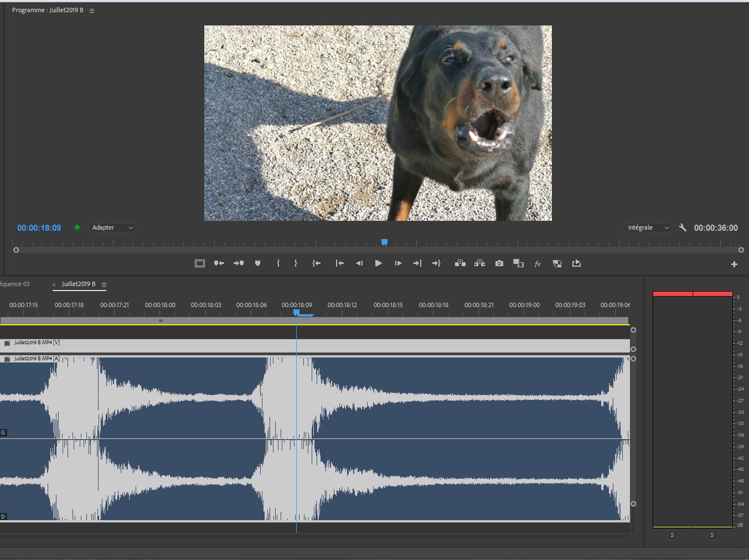Switch to the Séquence 03 tab

point(15,284)
